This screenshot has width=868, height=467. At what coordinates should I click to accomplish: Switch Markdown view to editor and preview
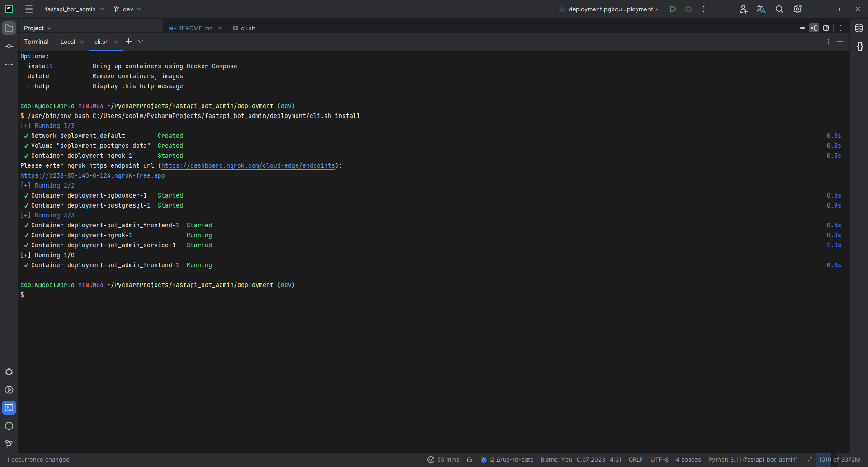814,28
